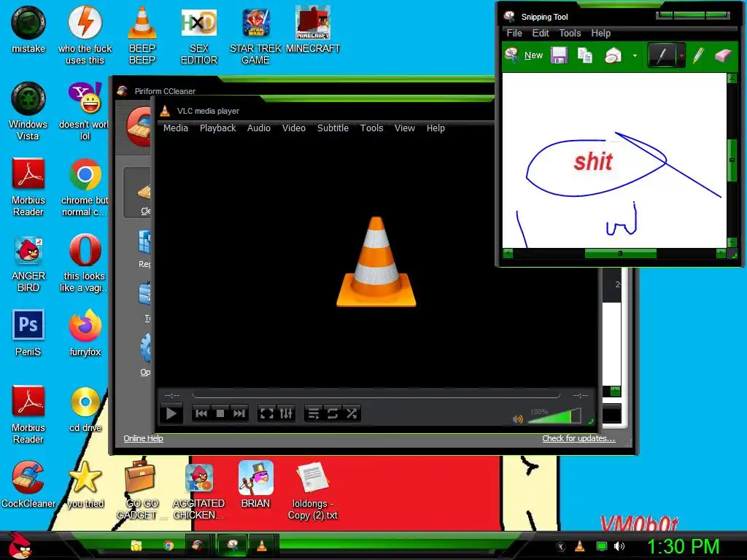Open 'chrome but normal' desktop icon
The height and width of the screenshot is (560, 747).
click(x=85, y=187)
